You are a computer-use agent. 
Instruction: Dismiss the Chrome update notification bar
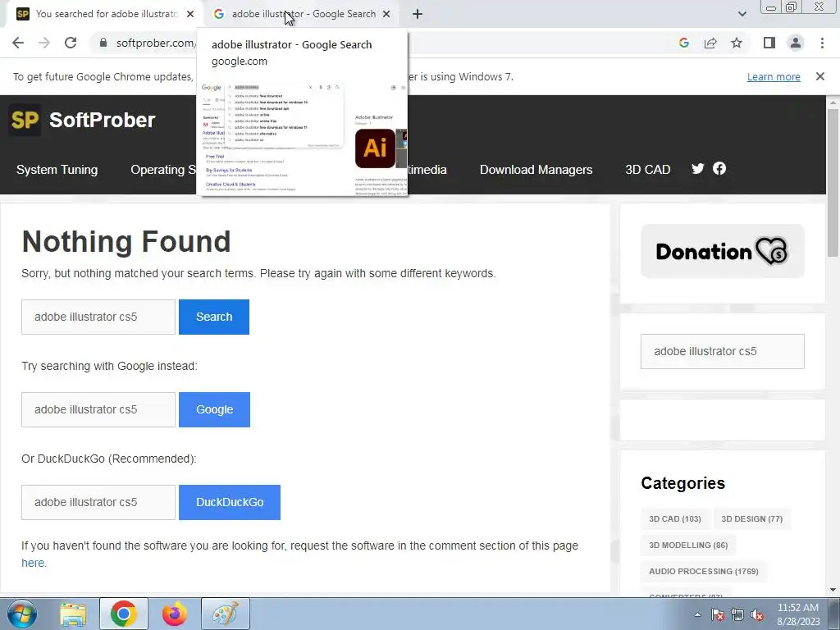point(819,76)
